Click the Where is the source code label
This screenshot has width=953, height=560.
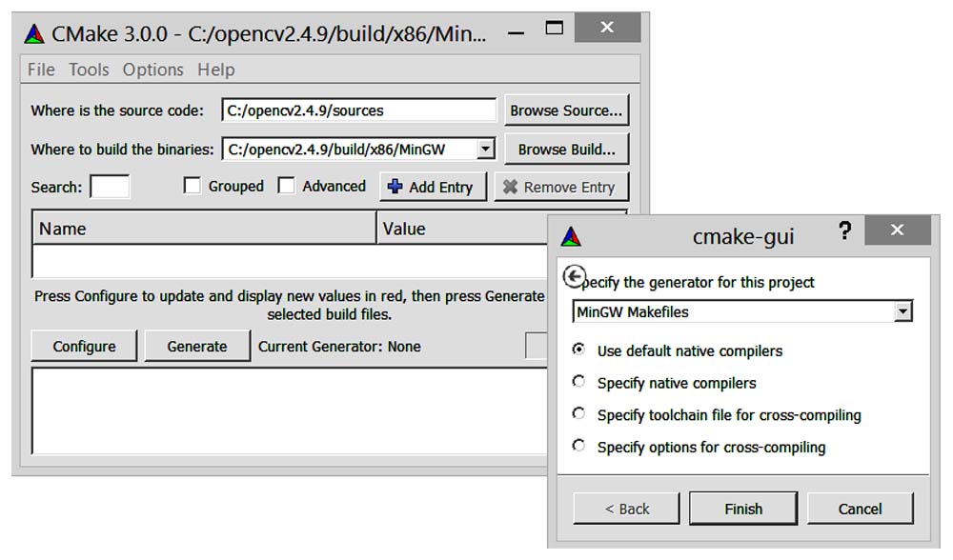pos(117,110)
